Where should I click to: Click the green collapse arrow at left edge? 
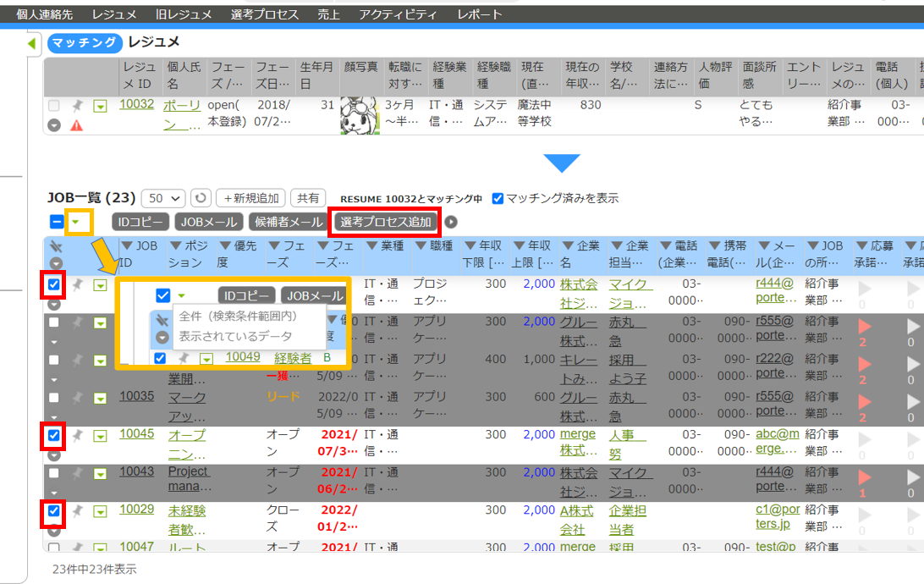[x=32, y=43]
